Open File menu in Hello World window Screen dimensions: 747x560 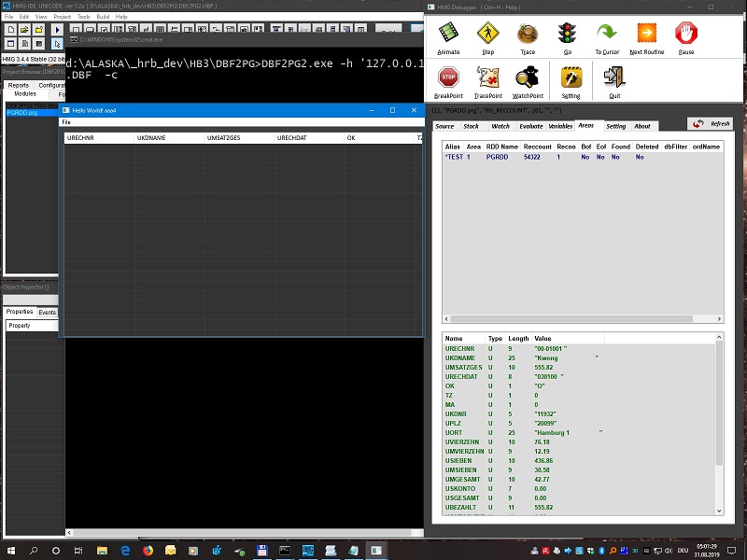click(66, 122)
